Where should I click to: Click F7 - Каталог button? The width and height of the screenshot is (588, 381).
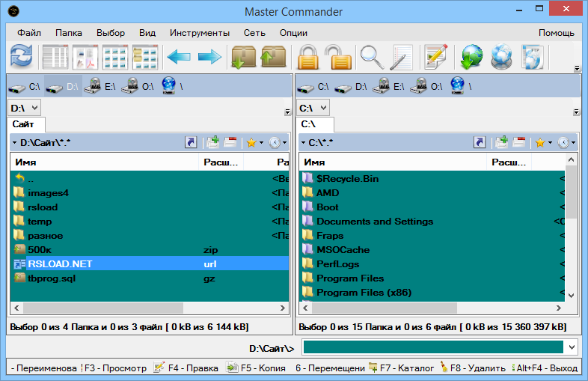(x=401, y=368)
